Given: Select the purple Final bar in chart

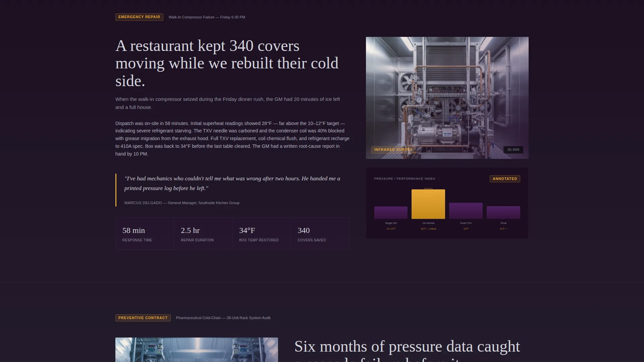Looking at the screenshot, I should point(503,213).
